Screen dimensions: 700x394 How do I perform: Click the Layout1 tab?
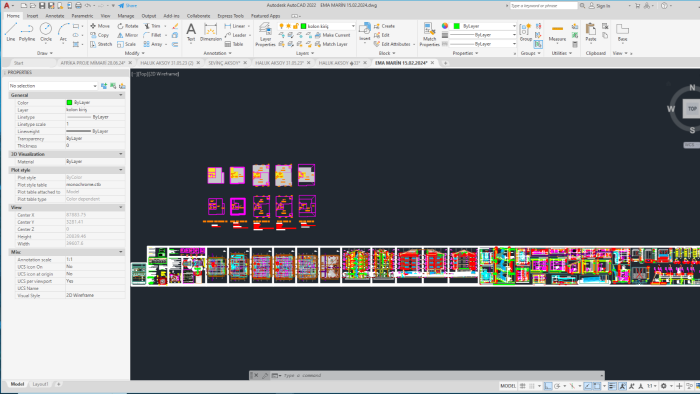[40, 384]
